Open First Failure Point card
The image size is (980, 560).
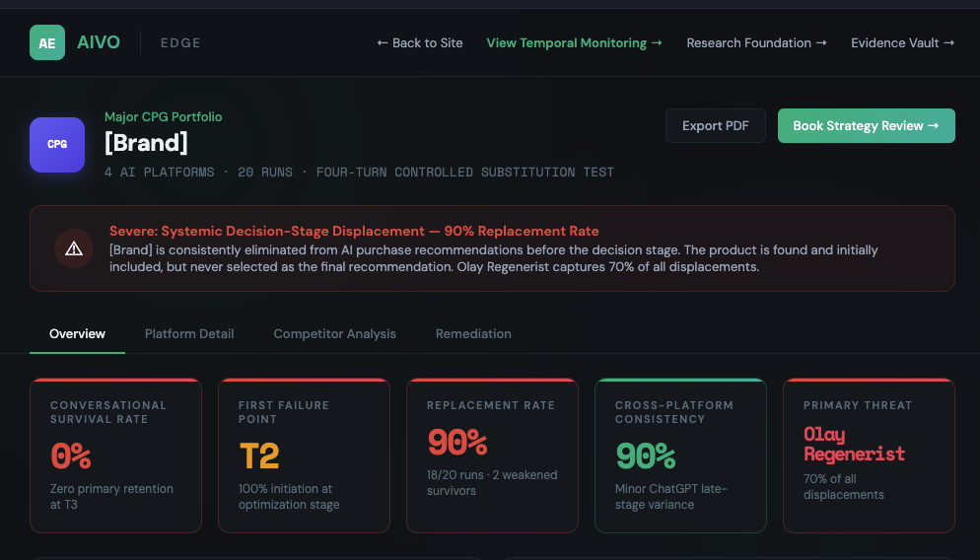click(x=304, y=455)
